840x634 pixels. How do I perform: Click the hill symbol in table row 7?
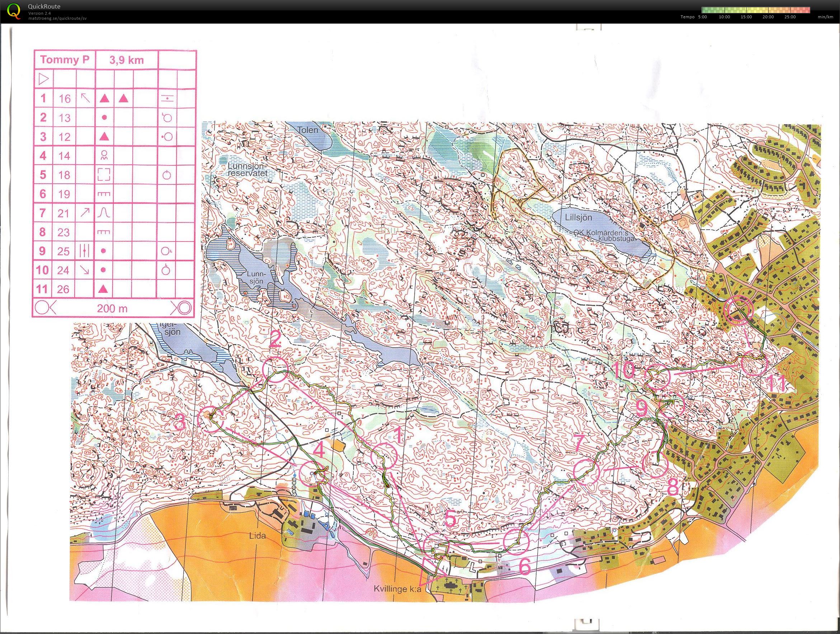[x=104, y=213]
